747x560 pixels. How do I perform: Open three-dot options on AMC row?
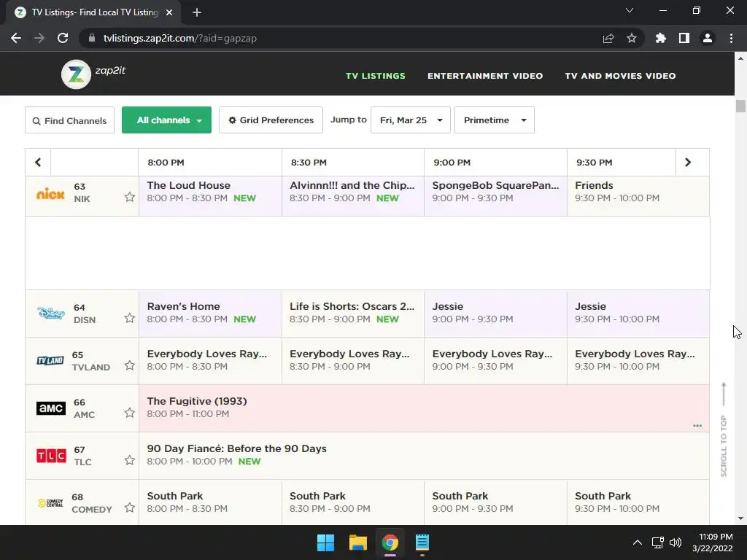(x=697, y=426)
